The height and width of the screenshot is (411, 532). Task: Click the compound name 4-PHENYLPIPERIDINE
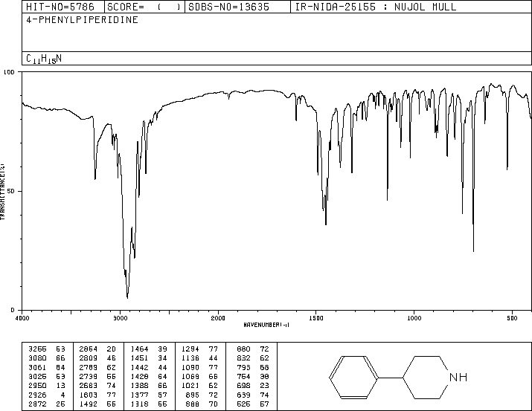coord(82,19)
